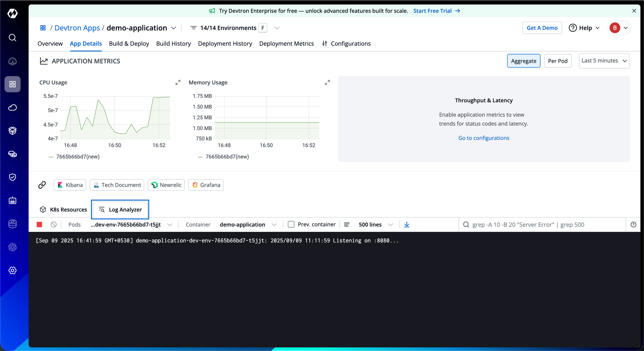Enable the Prev. container checkbox

tap(291, 224)
